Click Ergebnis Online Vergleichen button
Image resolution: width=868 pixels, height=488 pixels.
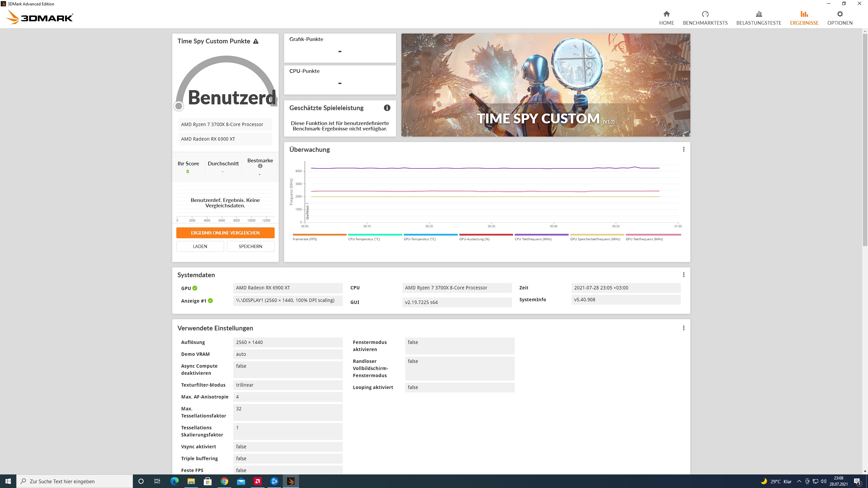pos(225,233)
